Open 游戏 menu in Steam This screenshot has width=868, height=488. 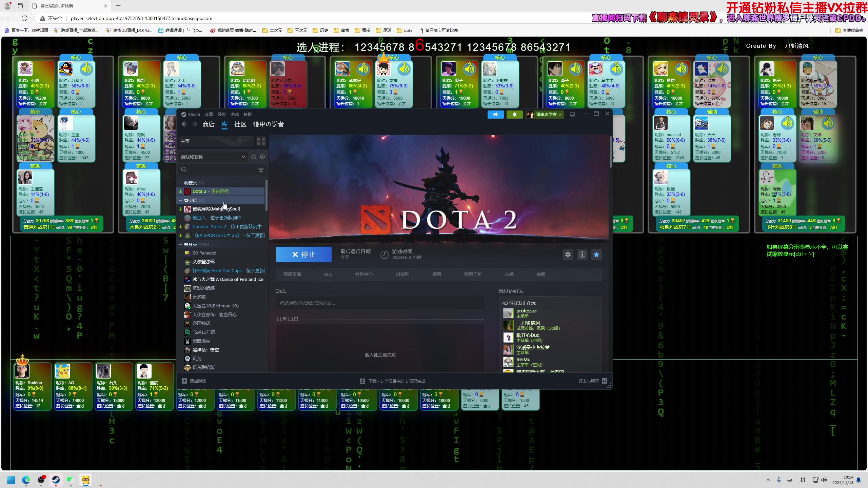[235, 115]
